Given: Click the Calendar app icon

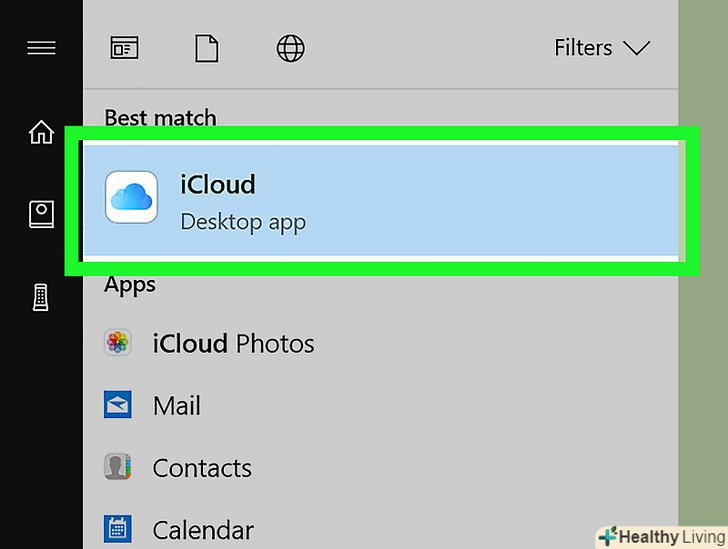Looking at the screenshot, I should point(118,528).
